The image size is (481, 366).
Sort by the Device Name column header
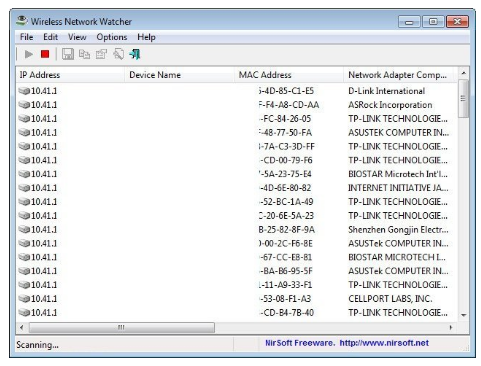click(x=179, y=75)
